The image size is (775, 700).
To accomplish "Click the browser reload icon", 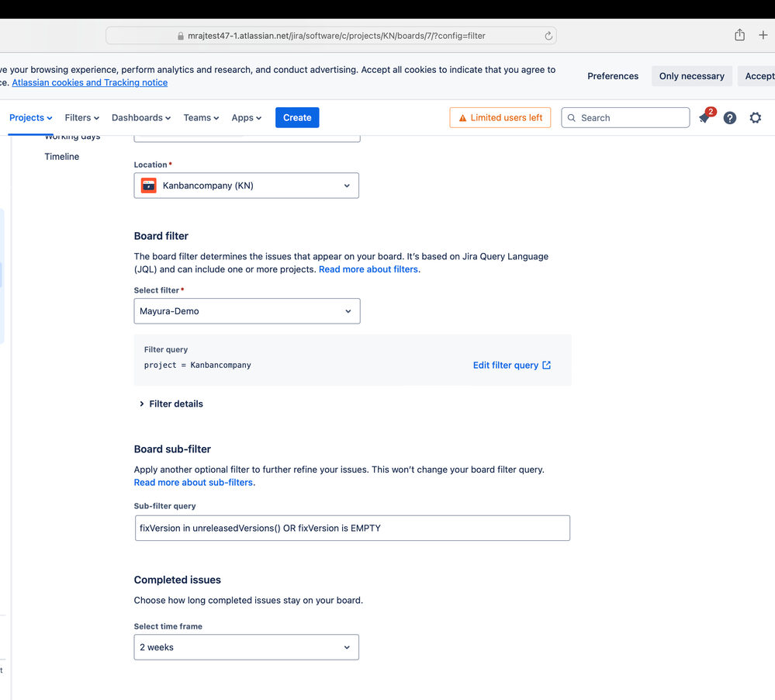I will point(548,36).
